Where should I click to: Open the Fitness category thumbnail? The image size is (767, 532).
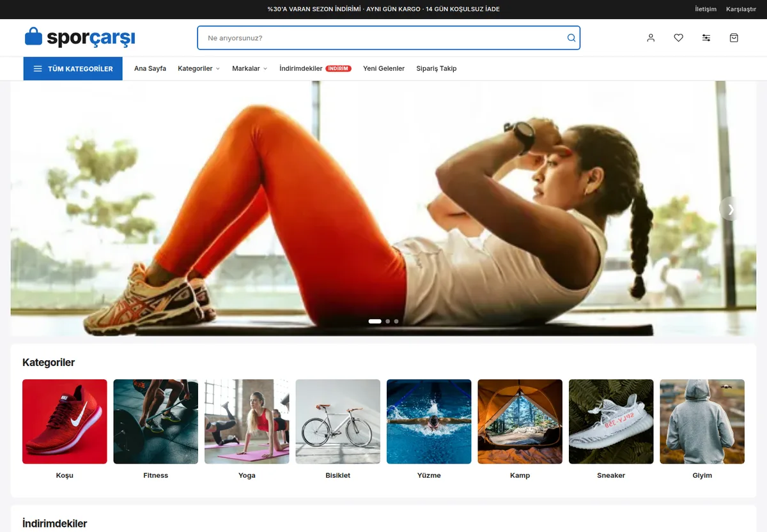[156, 422]
